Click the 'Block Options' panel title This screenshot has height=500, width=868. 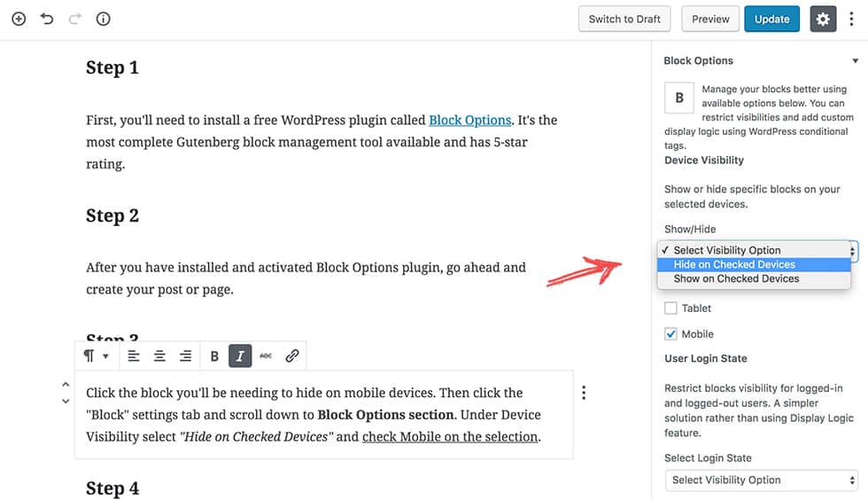(698, 61)
